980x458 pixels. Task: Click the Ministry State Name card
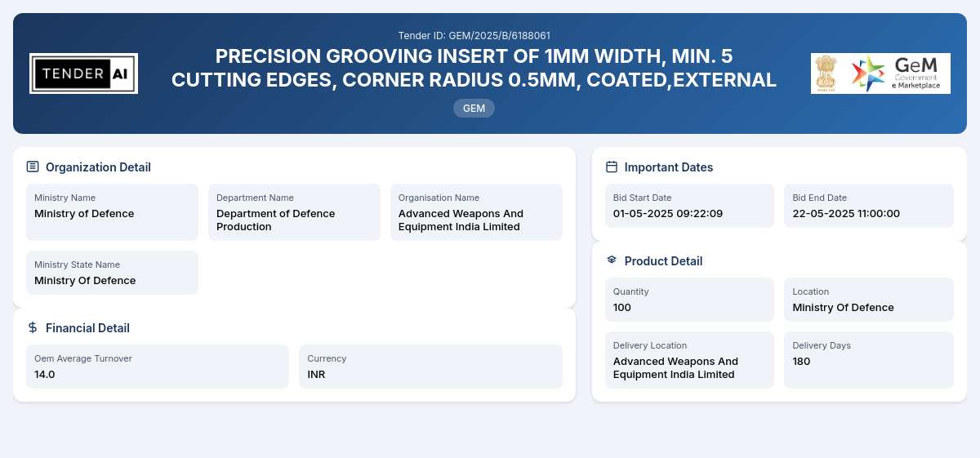click(112, 273)
